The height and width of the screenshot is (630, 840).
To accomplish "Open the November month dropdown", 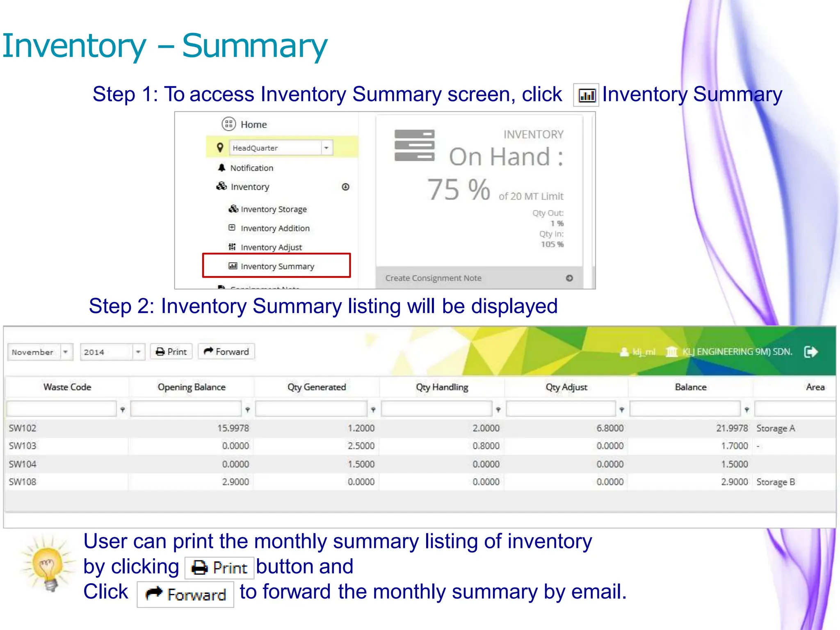I will (66, 352).
